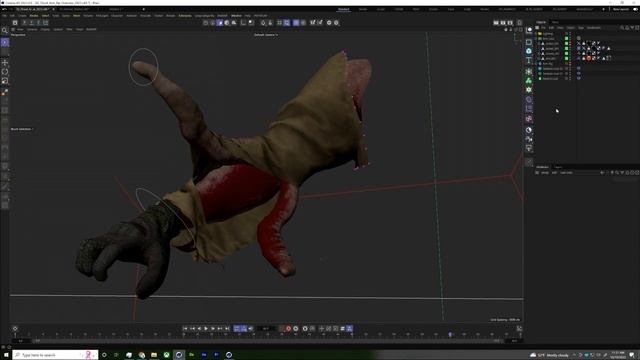Expand the Lighting object in Object Manager
Screen dimensions: 640x360
pos(536,33)
